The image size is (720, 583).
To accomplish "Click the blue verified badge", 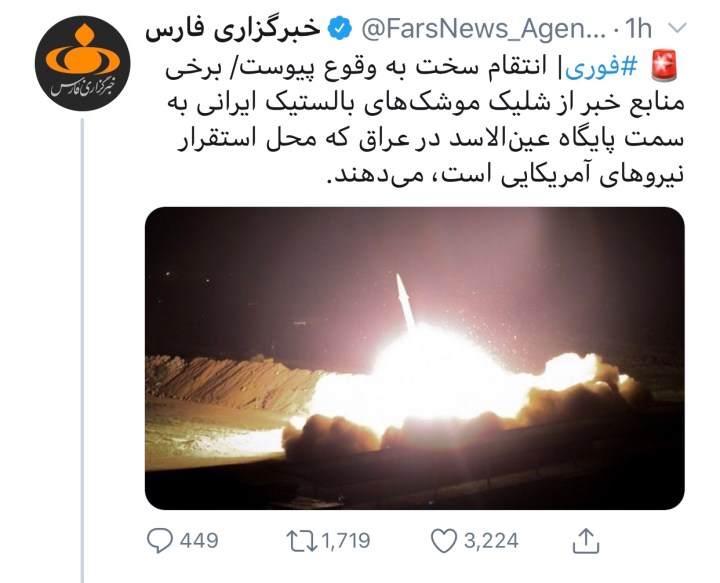I will [339, 28].
